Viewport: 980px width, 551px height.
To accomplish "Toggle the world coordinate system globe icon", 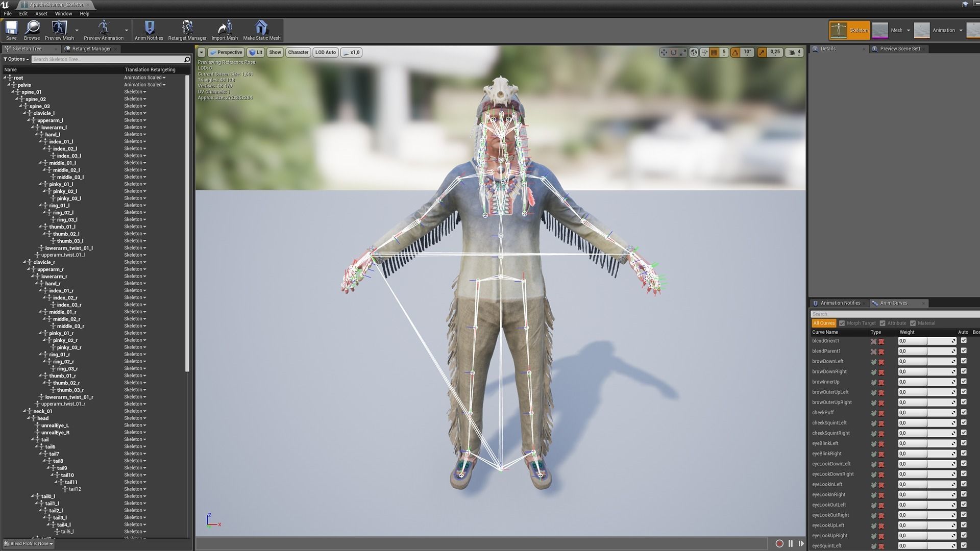I will 694,52.
